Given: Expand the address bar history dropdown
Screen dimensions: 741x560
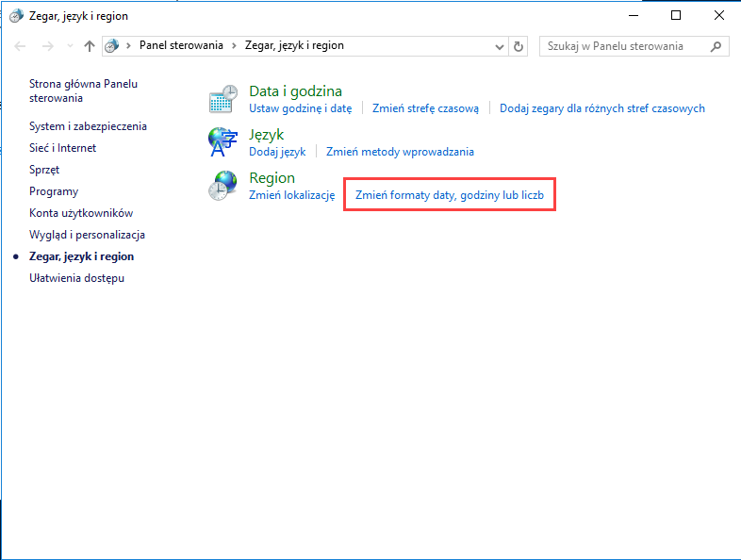Looking at the screenshot, I should pyautogui.click(x=500, y=46).
